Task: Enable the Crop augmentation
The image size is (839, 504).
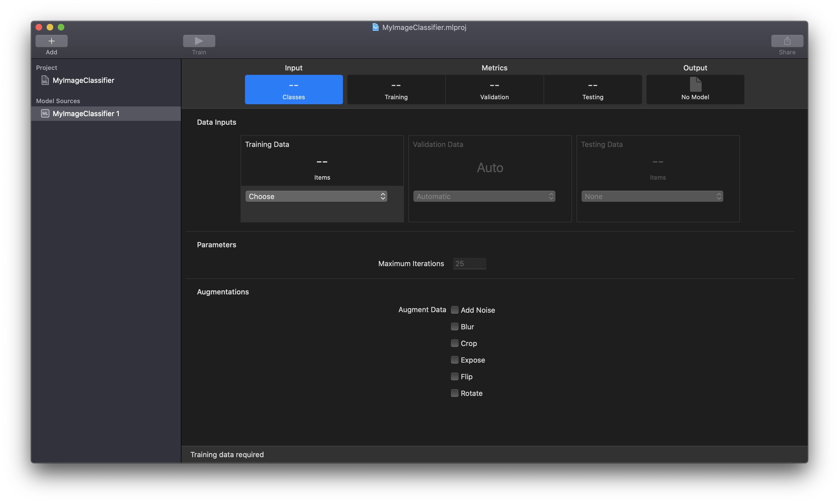Action: point(454,343)
